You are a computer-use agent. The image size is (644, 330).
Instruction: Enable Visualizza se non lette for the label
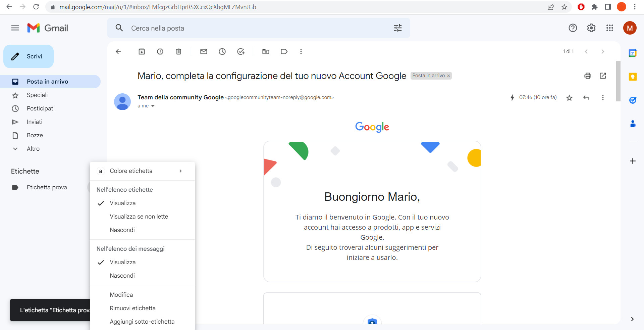[139, 217]
